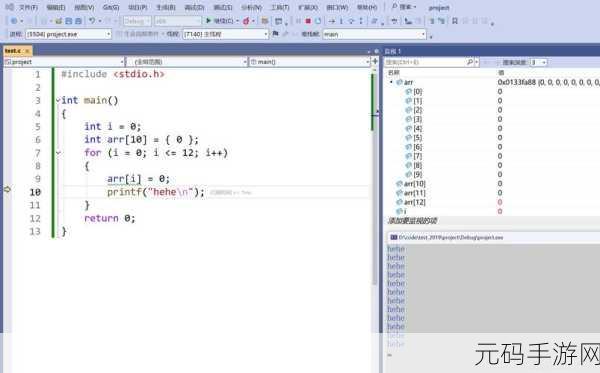Collapse the main function at line 3

[58, 100]
